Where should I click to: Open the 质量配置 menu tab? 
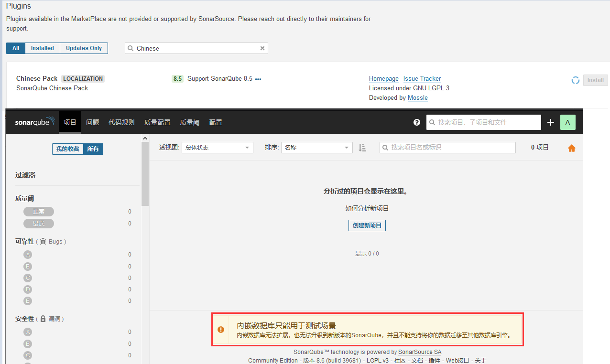(157, 122)
